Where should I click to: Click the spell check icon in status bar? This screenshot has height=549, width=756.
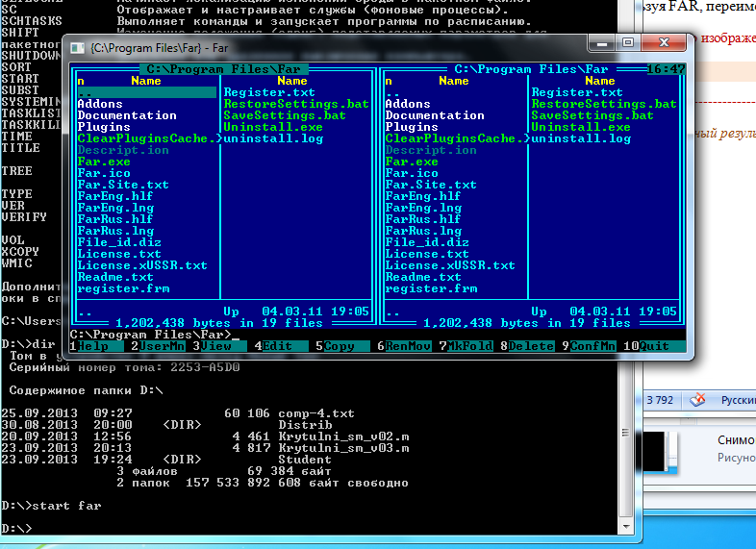pyautogui.click(x=697, y=400)
